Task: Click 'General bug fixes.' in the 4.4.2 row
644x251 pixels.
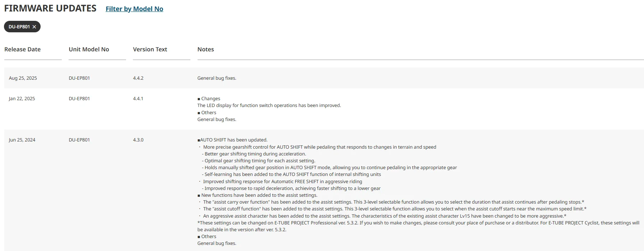Action: click(x=217, y=78)
